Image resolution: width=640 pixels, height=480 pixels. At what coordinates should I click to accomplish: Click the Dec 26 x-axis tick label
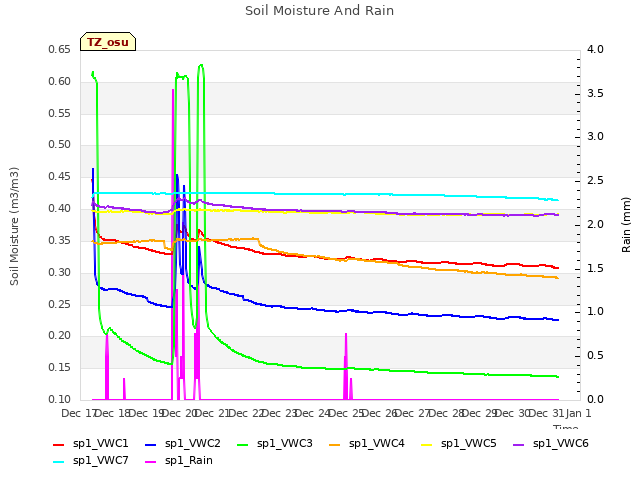(x=382, y=413)
